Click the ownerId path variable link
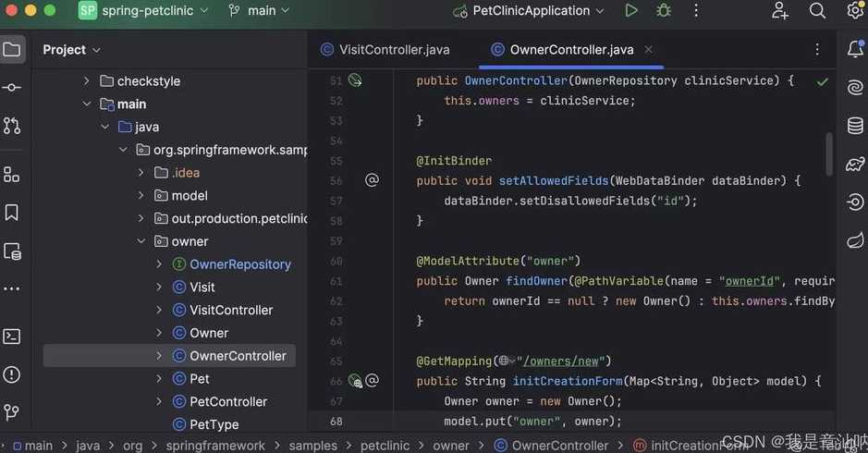The height and width of the screenshot is (453, 868). pos(749,281)
